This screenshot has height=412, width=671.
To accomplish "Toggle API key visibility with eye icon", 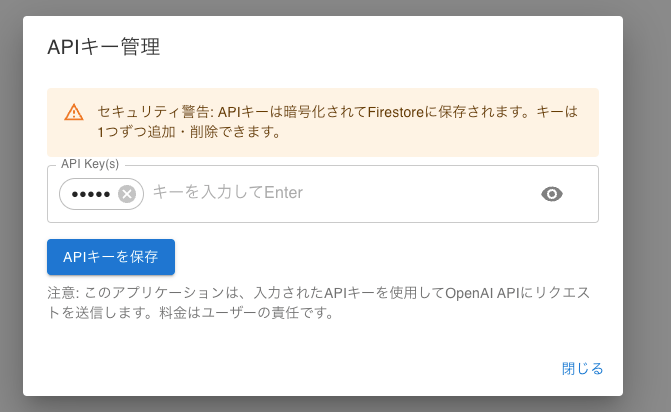I will [x=552, y=194].
